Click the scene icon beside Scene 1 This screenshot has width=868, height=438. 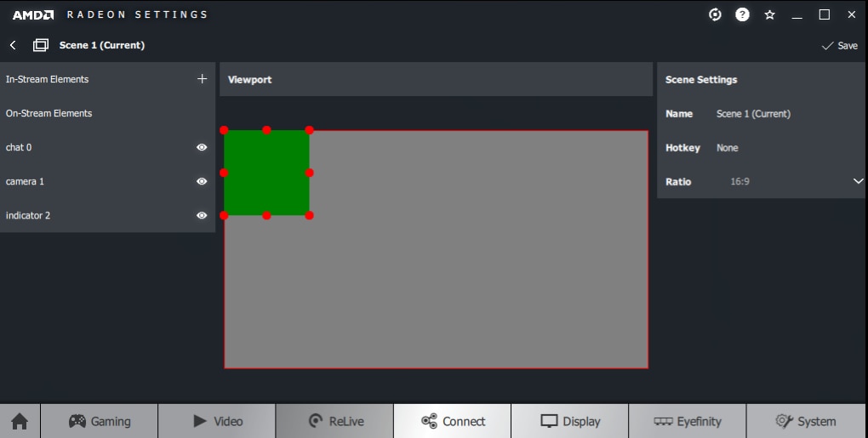[x=41, y=45]
